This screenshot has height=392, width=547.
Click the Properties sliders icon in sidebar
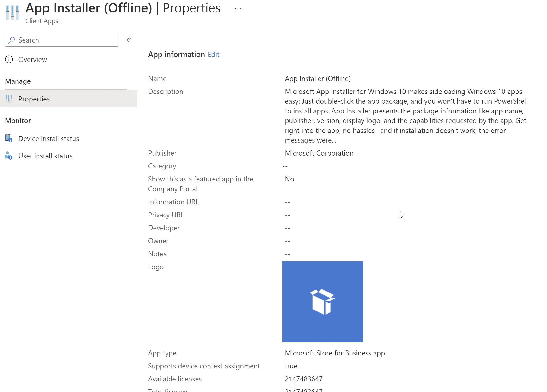pyautogui.click(x=9, y=99)
